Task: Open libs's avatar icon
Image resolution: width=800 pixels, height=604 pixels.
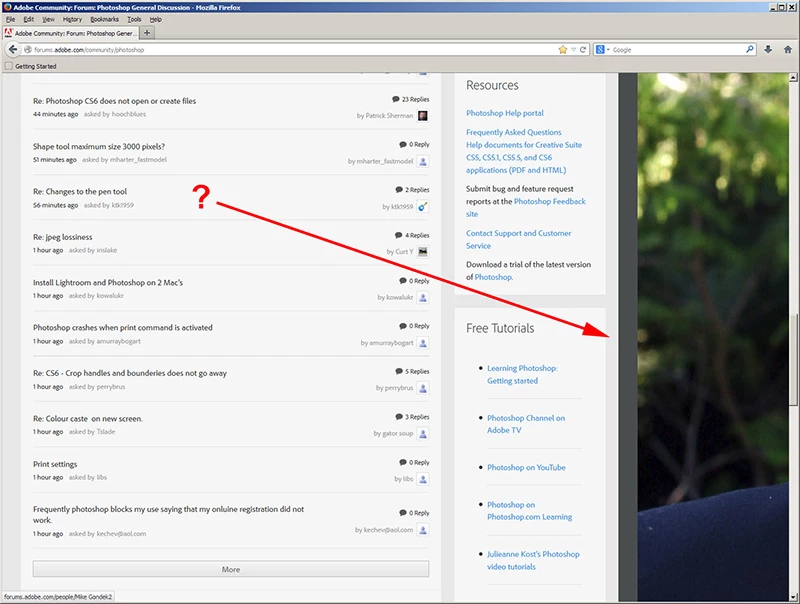Action: (x=422, y=479)
